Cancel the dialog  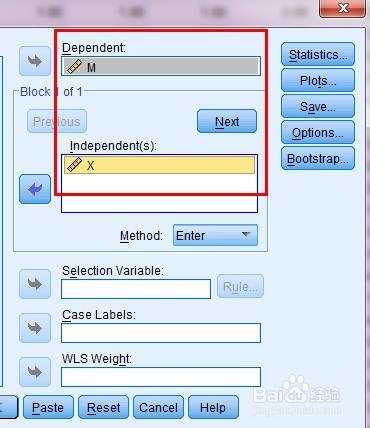click(x=158, y=407)
